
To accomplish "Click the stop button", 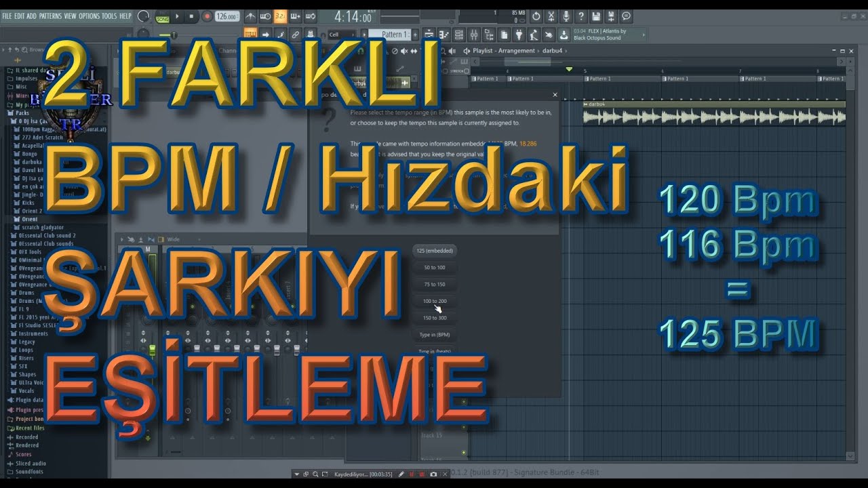I will click(191, 16).
